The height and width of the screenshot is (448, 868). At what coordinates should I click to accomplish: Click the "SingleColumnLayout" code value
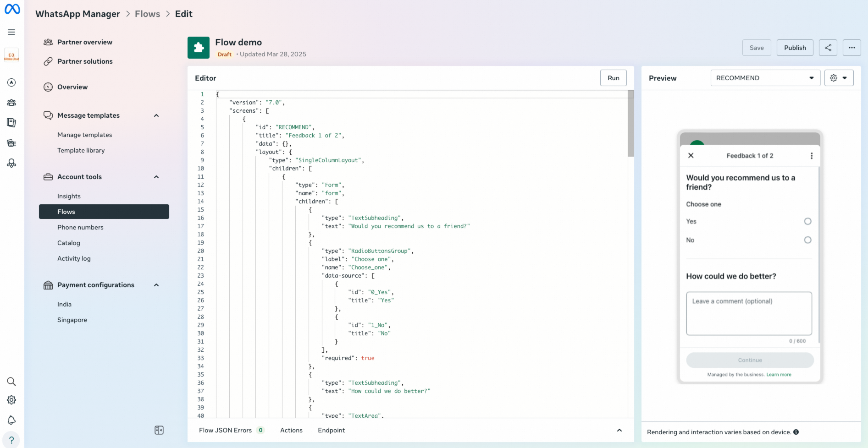328,160
